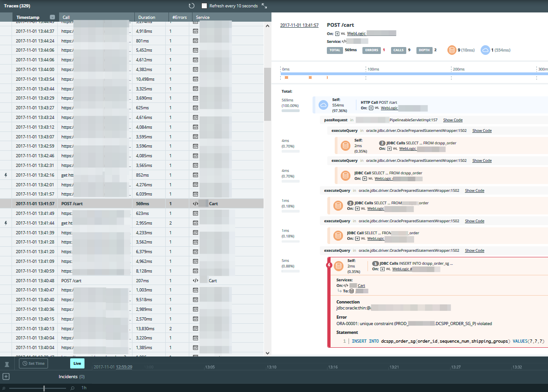Show Code for second executeQuery entry

(482, 160)
